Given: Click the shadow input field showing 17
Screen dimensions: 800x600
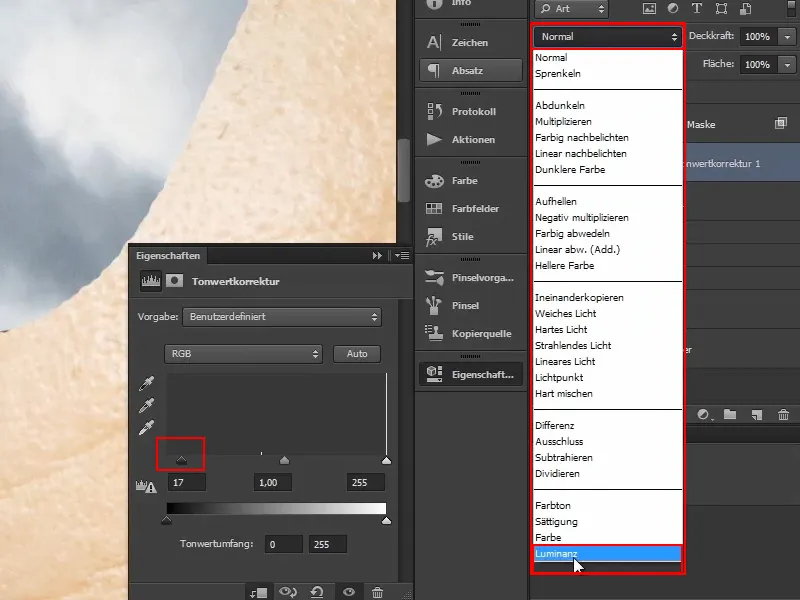Looking at the screenshot, I should (x=187, y=483).
